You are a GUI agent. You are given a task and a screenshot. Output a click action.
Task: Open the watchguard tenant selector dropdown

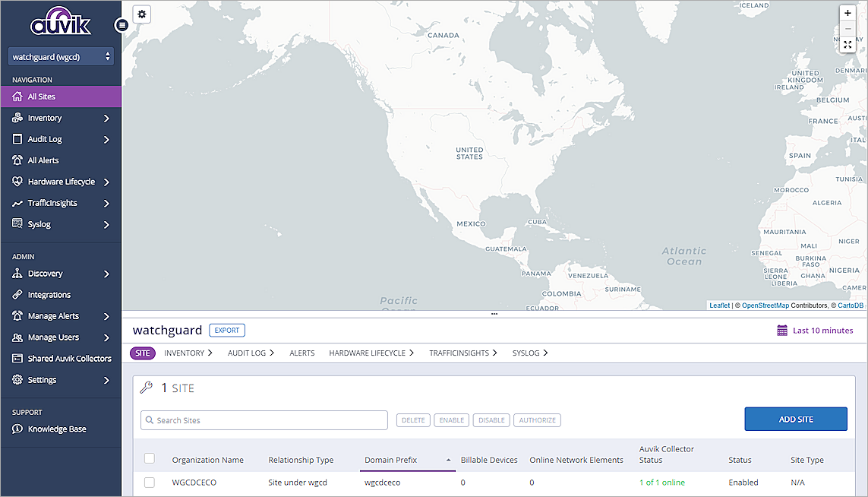click(x=59, y=56)
